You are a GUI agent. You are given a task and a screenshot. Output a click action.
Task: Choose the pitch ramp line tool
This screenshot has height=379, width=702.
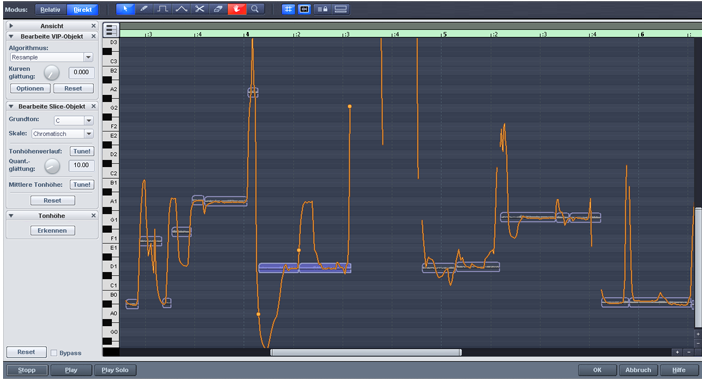coord(181,9)
